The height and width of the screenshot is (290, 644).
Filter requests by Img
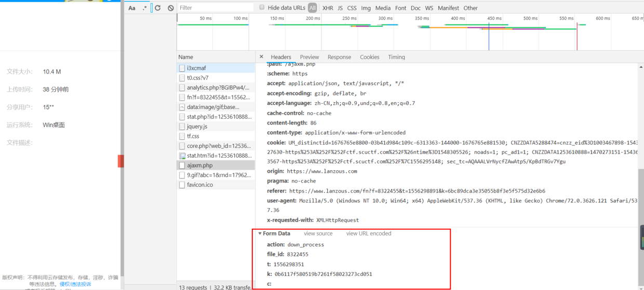click(366, 8)
